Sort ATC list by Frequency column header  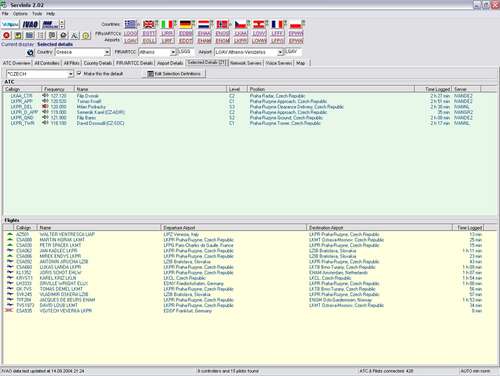[58, 89]
